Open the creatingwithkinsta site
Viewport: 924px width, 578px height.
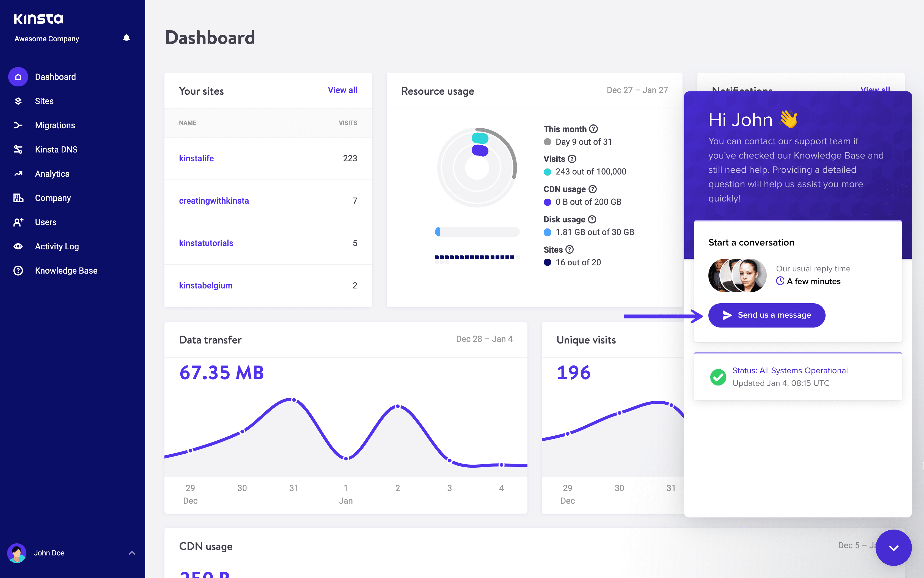click(x=214, y=201)
